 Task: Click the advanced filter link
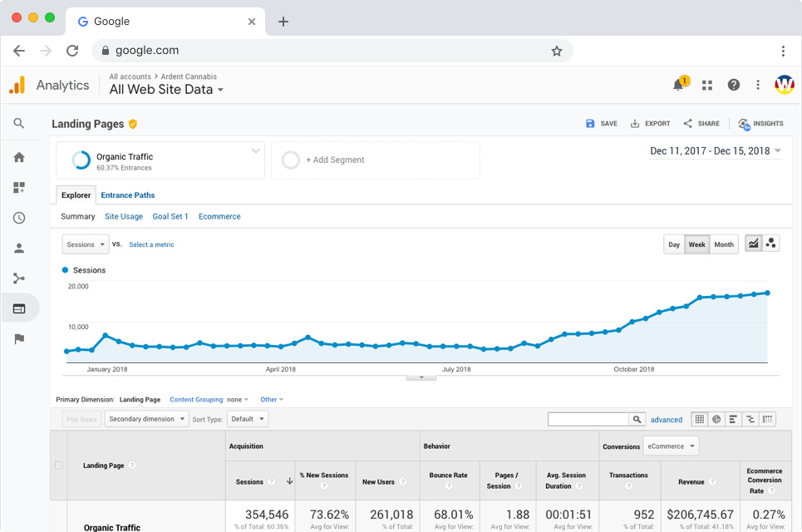click(x=666, y=420)
